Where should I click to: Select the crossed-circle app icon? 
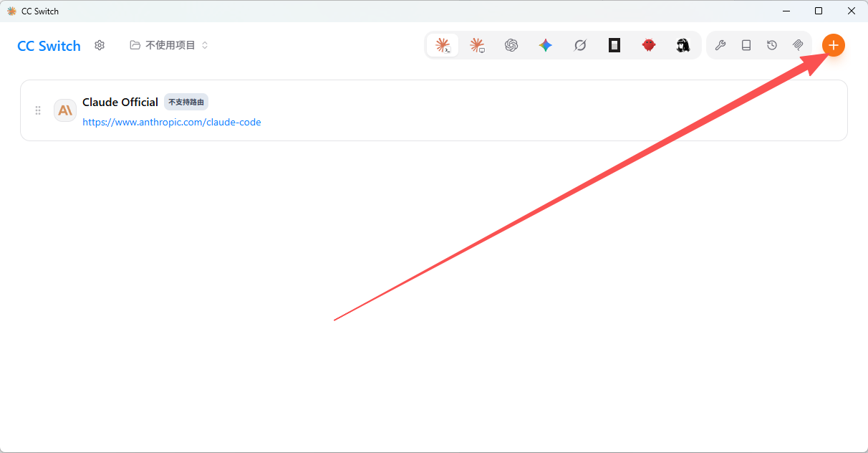(x=580, y=45)
